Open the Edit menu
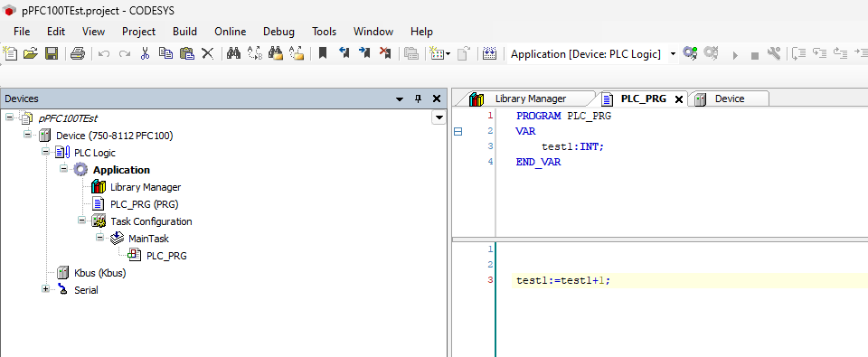 click(x=56, y=32)
